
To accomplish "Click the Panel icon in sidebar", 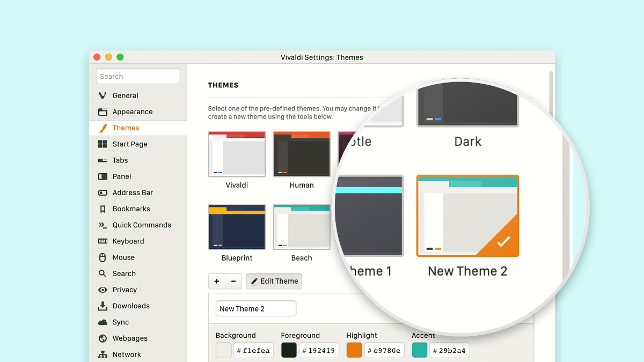I will point(103,176).
